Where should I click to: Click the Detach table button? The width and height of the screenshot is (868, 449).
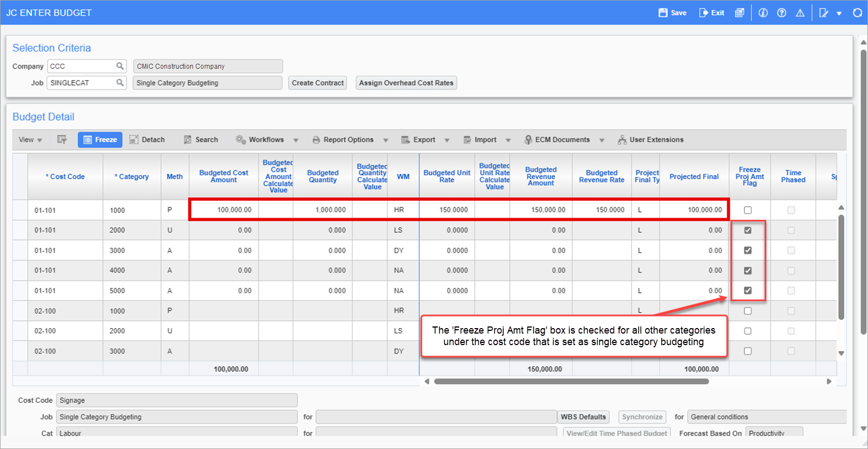point(147,140)
